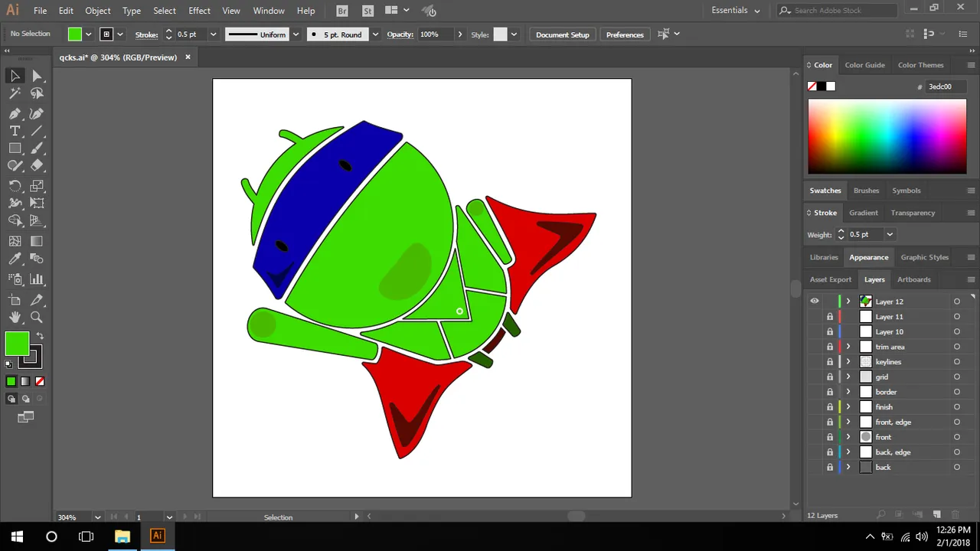Image resolution: width=980 pixels, height=551 pixels.
Task: Open the Essentials workspace switcher
Action: pyautogui.click(x=736, y=11)
